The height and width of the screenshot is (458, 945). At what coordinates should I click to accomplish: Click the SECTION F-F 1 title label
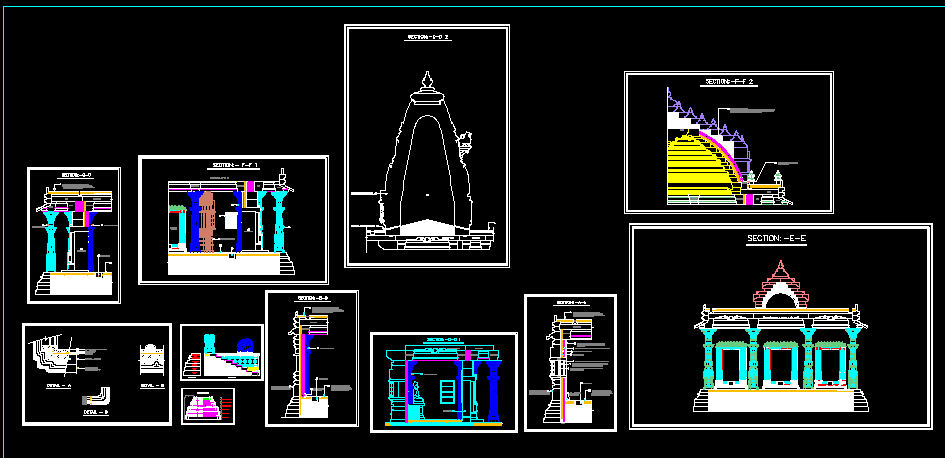pos(236,165)
